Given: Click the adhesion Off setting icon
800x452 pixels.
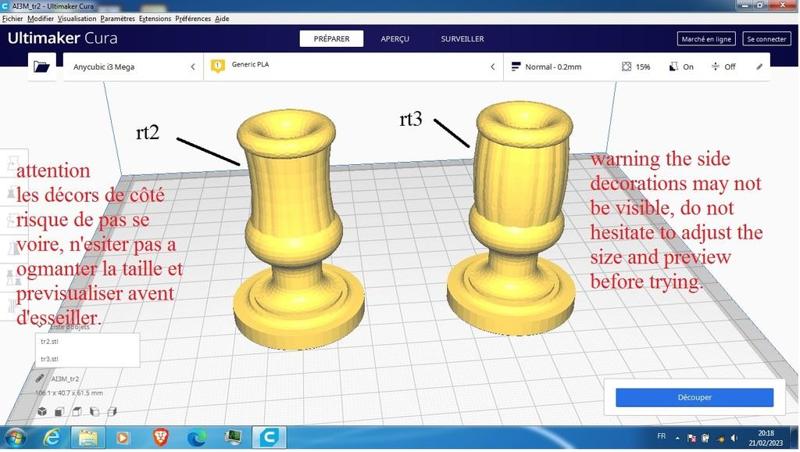Looking at the screenshot, I should (715, 67).
